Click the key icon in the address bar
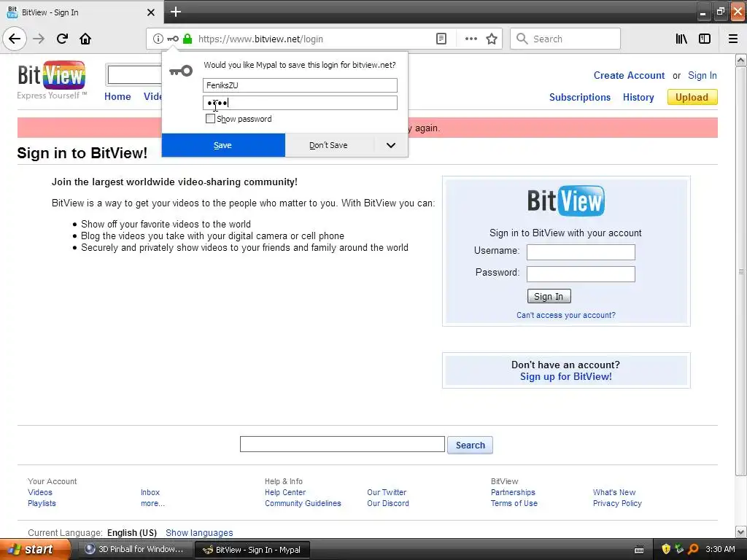747x560 pixels. (x=173, y=39)
